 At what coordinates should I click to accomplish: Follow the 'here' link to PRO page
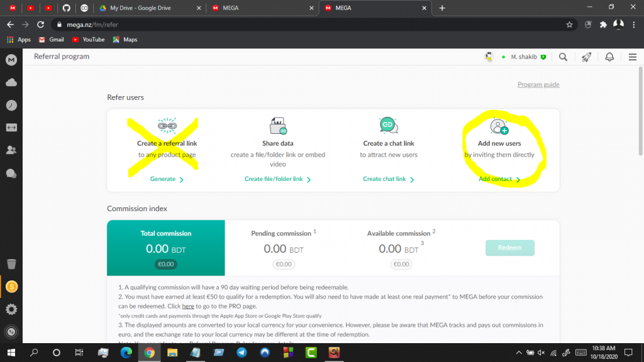point(187,306)
